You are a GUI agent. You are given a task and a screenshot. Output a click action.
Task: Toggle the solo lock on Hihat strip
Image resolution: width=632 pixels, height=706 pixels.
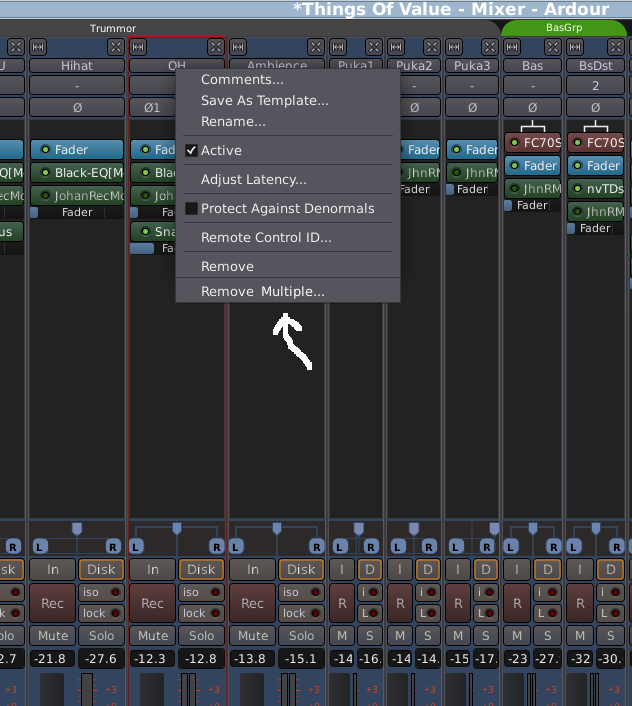pos(100,613)
